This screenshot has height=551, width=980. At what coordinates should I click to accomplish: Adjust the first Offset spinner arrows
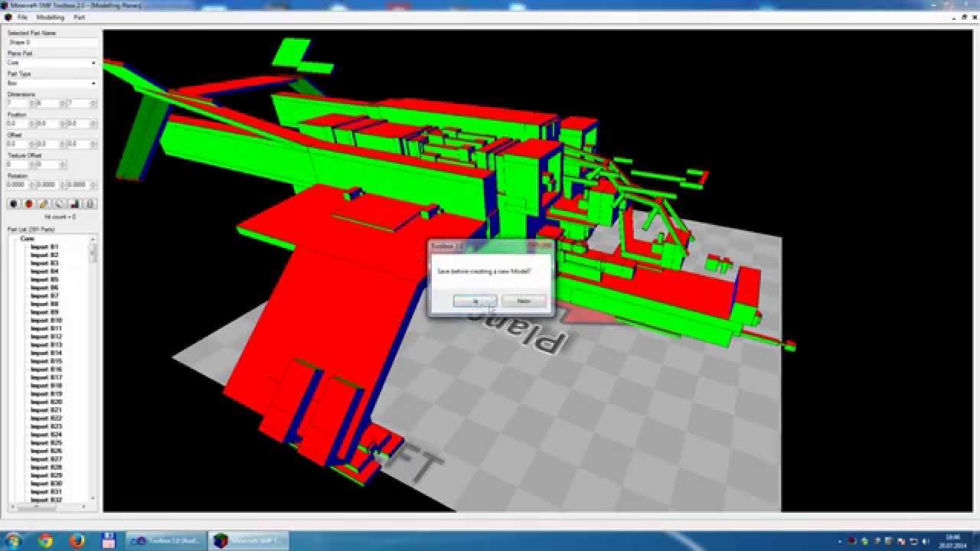coord(32,144)
